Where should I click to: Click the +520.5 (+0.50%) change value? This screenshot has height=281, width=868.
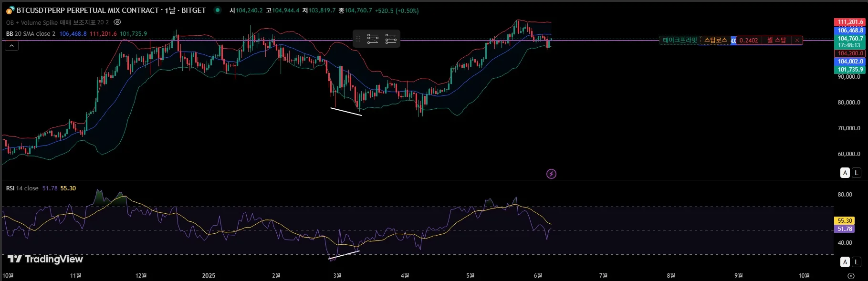pyautogui.click(x=397, y=10)
